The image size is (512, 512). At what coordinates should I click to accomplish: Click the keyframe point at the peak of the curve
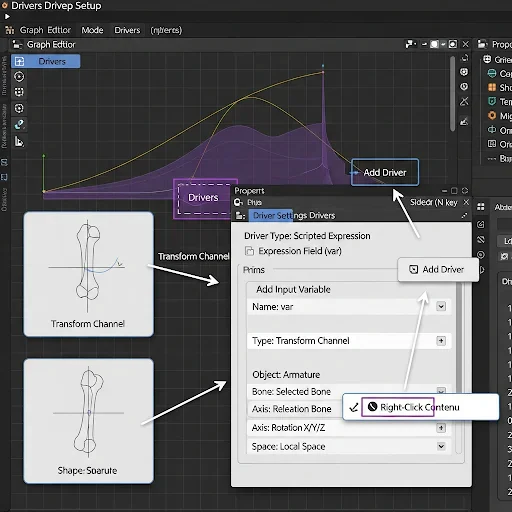[x=323, y=71]
